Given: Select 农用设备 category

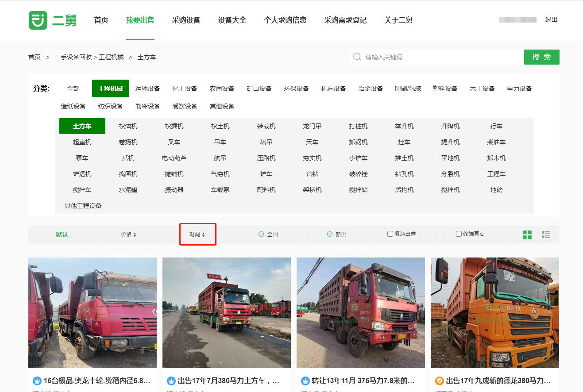Looking at the screenshot, I should click(222, 88).
